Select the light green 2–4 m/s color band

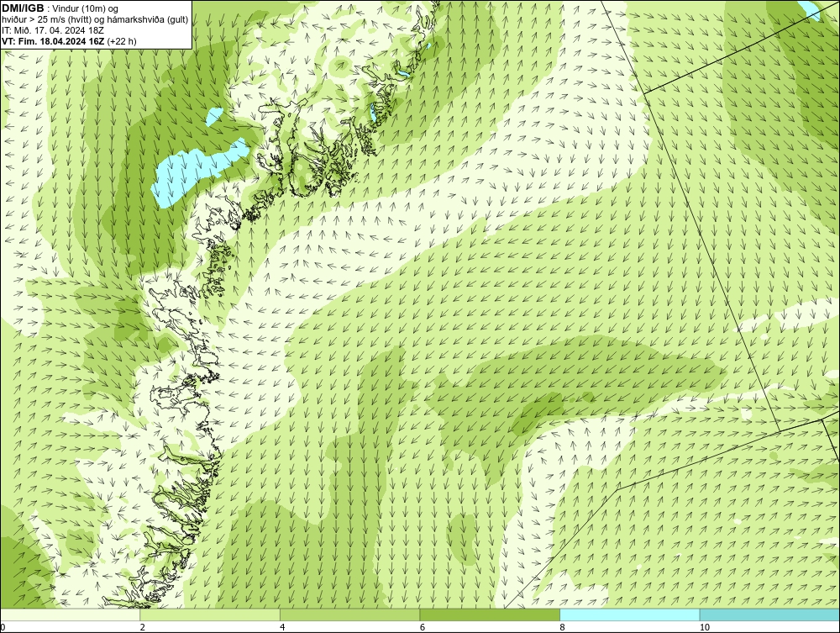[x=210, y=615]
